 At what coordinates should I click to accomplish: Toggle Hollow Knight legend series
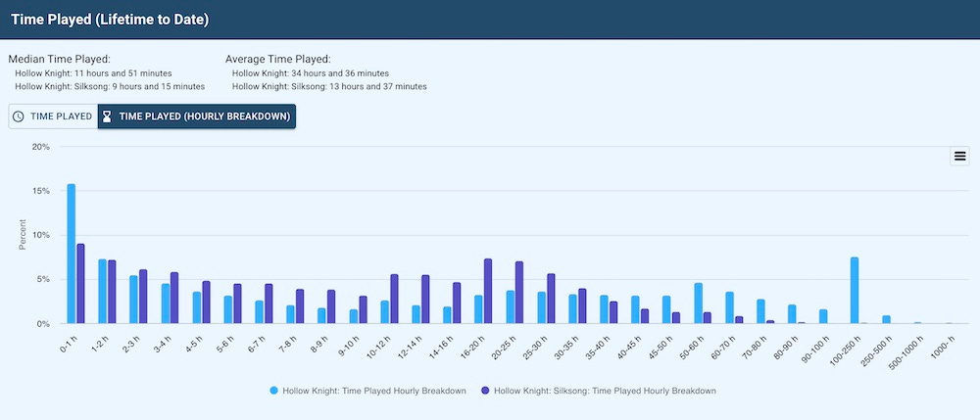(x=368, y=391)
